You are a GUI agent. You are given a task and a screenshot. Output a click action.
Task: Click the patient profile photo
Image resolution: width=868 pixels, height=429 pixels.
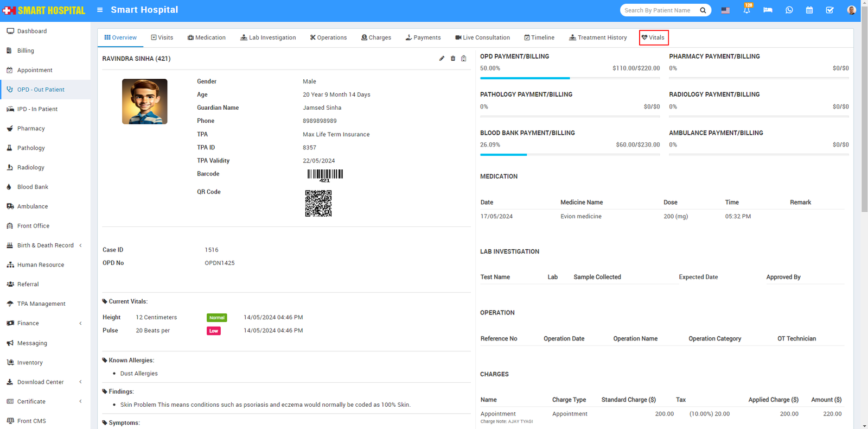click(x=145, y=102)
